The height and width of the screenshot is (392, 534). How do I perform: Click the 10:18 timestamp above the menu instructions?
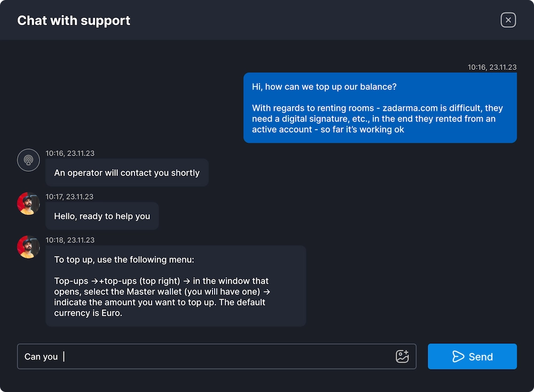[70, 240]
